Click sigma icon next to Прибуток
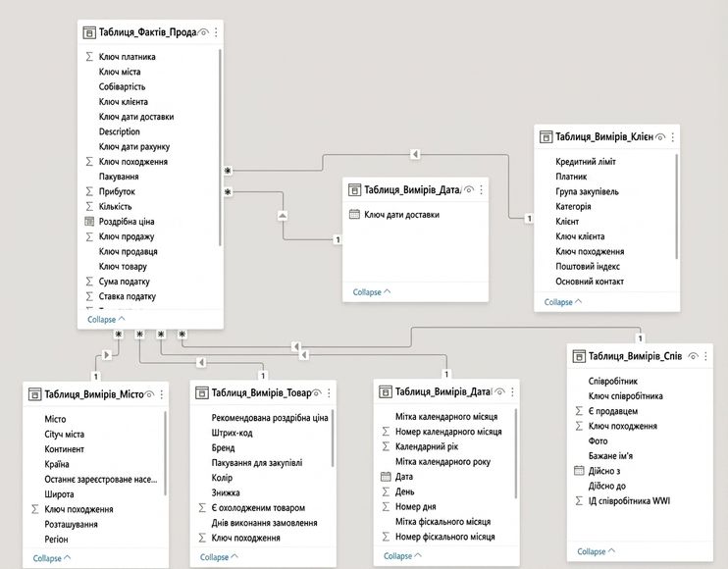 tap(89, 191)
